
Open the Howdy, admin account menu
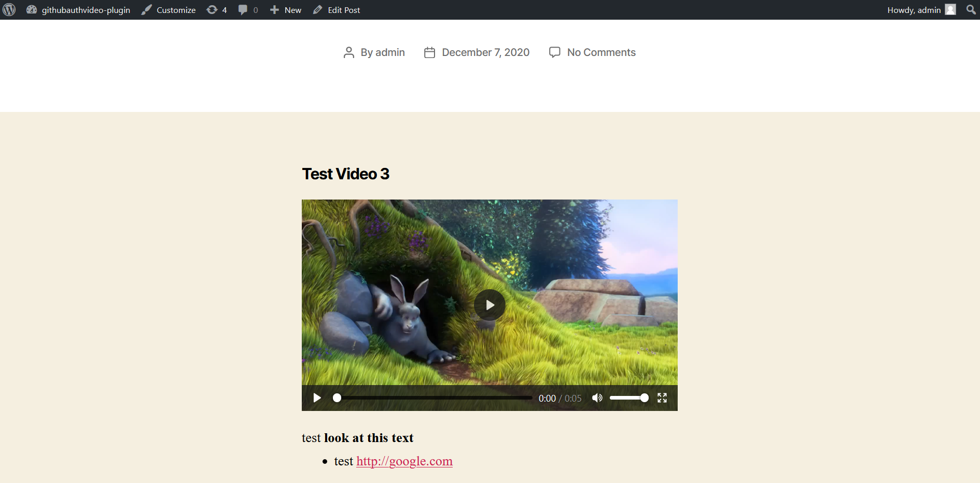921,10
